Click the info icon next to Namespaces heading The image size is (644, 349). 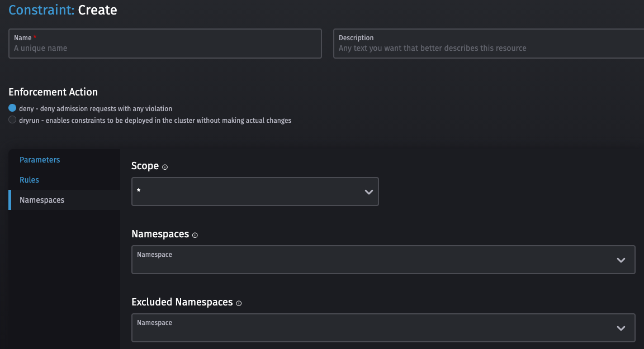click(x=195, y=235)
